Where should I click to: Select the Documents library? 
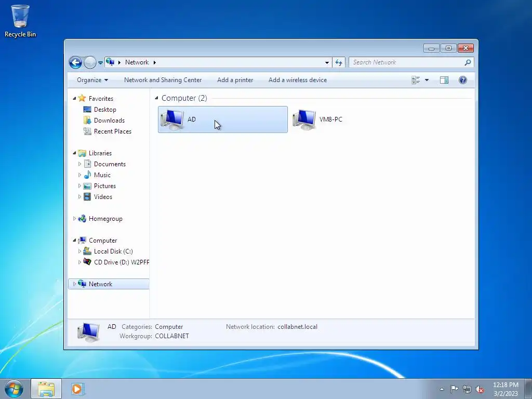[x=110, y=164]
